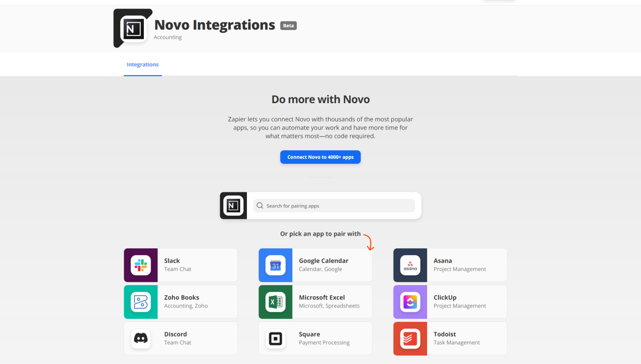Click the Accounting category under Novo Integrations
The height and width of the screenshot is (364, 641).
point(168,37)
